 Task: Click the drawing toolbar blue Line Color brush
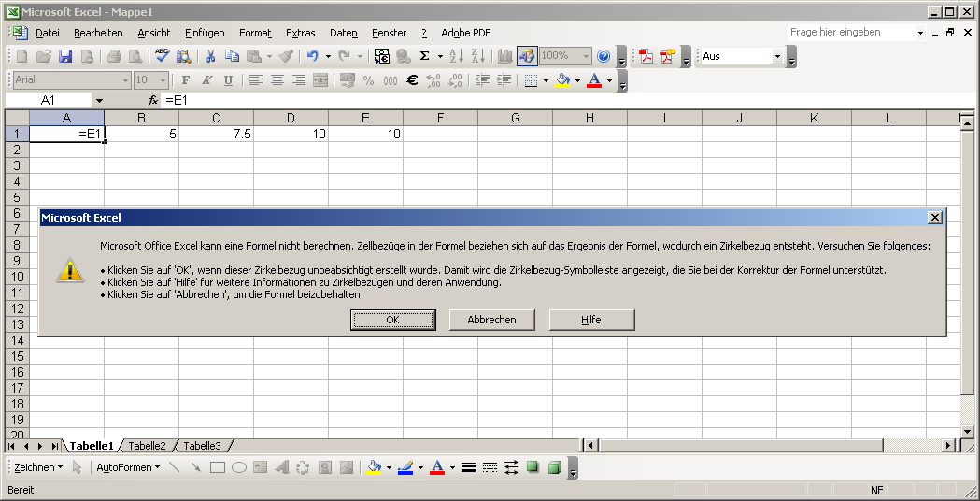coord(405,467)
